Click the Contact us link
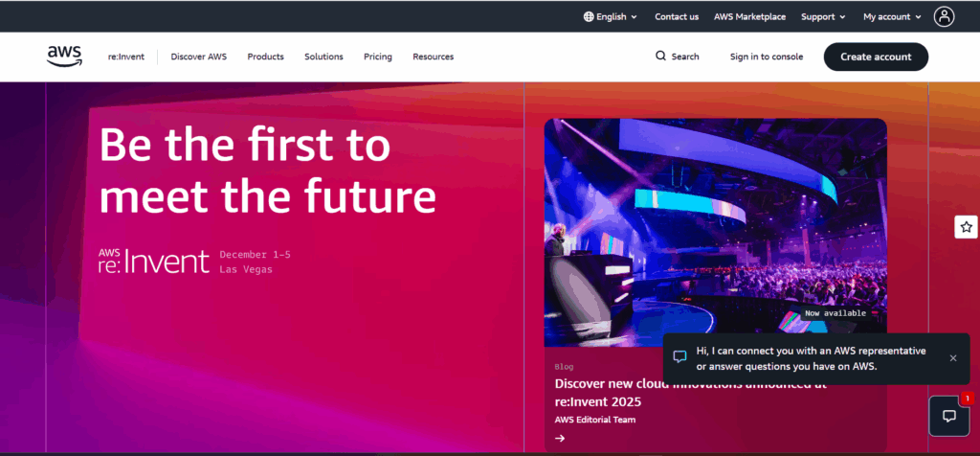 677,16
